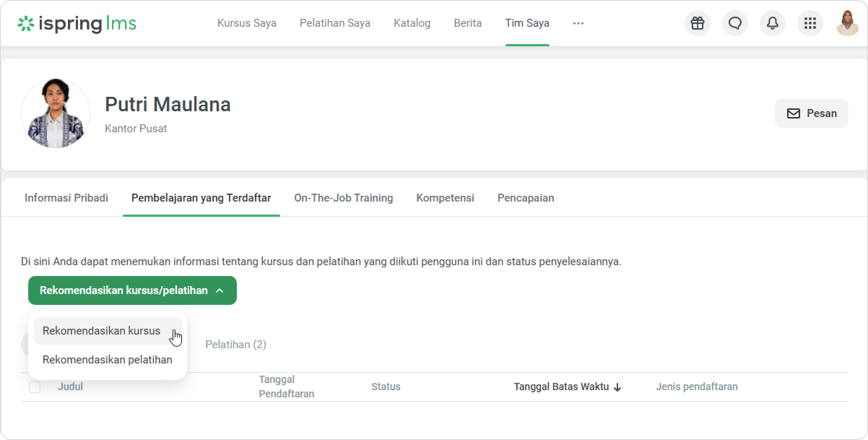
Task: Click the Status column header
Action: (386, 387)
